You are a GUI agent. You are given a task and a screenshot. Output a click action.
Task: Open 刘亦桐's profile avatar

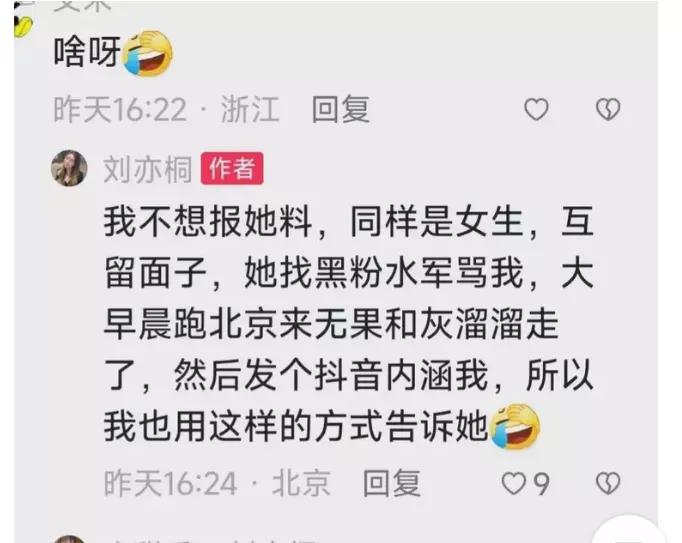(69, 168)
